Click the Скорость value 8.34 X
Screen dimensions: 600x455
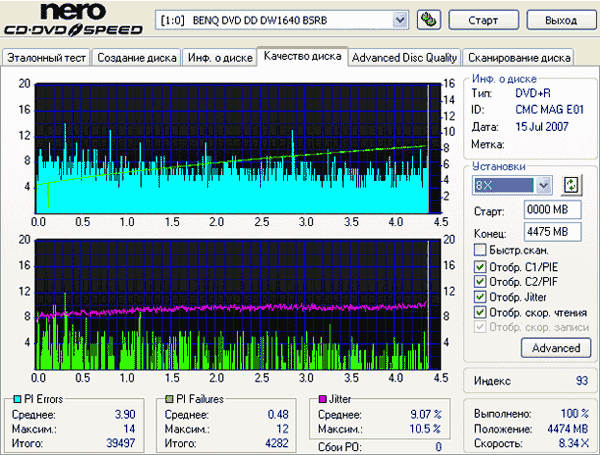(574, 443)
